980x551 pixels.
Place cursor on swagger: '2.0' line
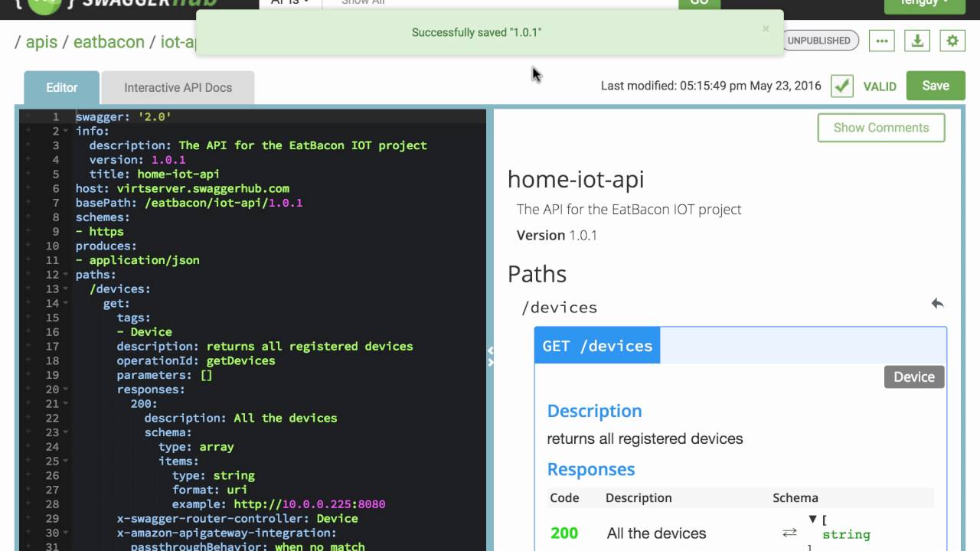[x=123, y=117]
